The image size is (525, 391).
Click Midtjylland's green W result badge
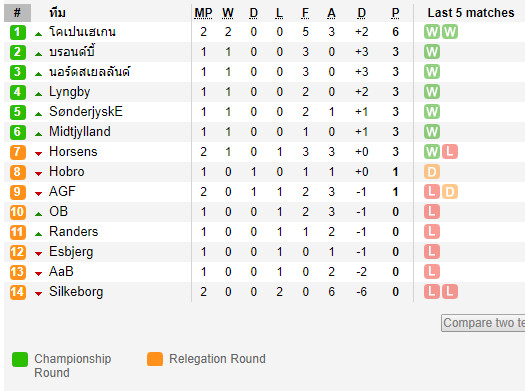(432, 132)
